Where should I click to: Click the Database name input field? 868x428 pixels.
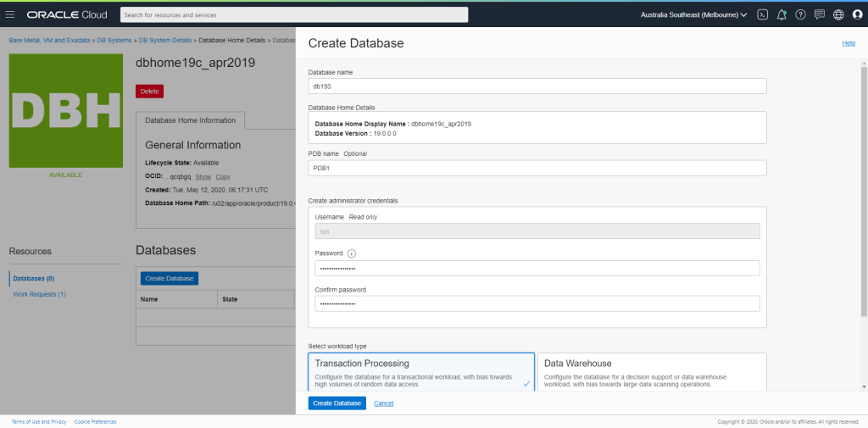pyautogui.click(x=537, y=86)
